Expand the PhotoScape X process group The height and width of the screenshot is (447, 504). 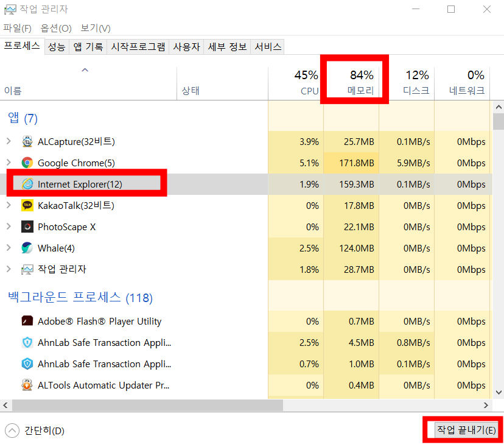point(9,227)
